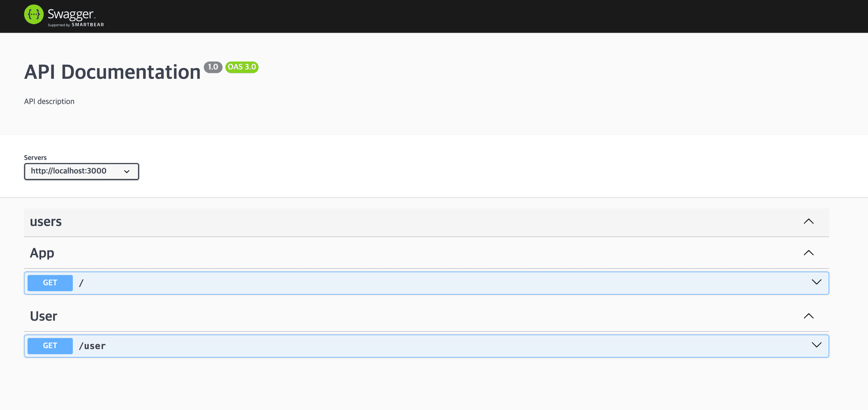Click the OAS 3.0 badge
This screenshot has height=410, width=868.
pos(242,67)
